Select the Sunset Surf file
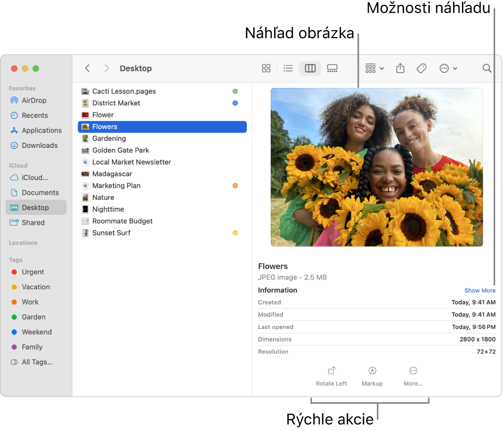 (x=162, y=233)
